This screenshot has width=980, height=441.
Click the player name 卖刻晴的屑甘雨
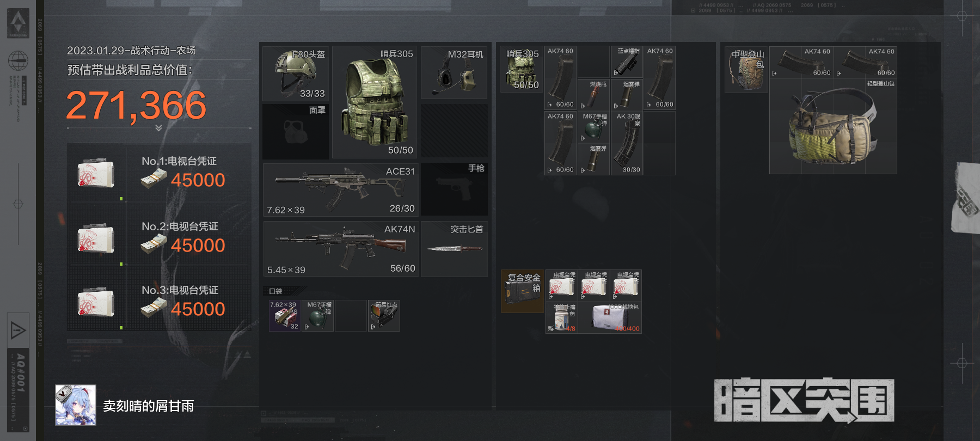coord(149,406)
